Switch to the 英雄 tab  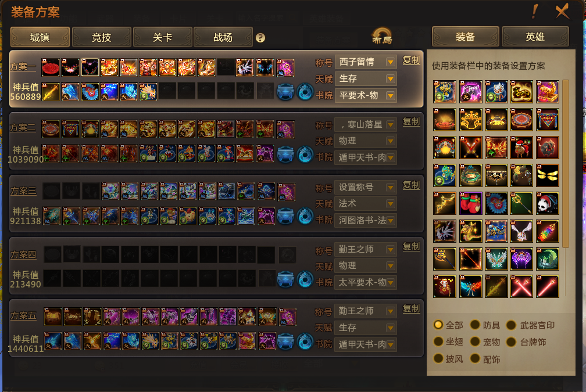[x=535, y=37]
